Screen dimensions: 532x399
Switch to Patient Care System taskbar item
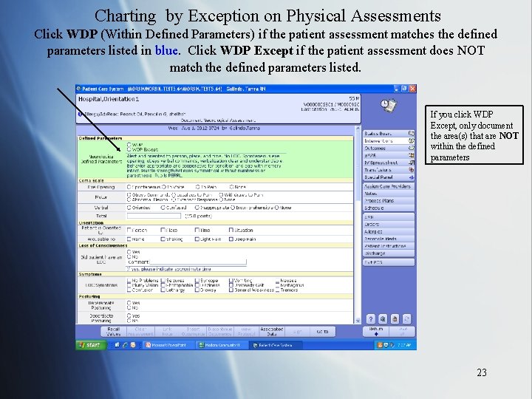pos(276,345)
